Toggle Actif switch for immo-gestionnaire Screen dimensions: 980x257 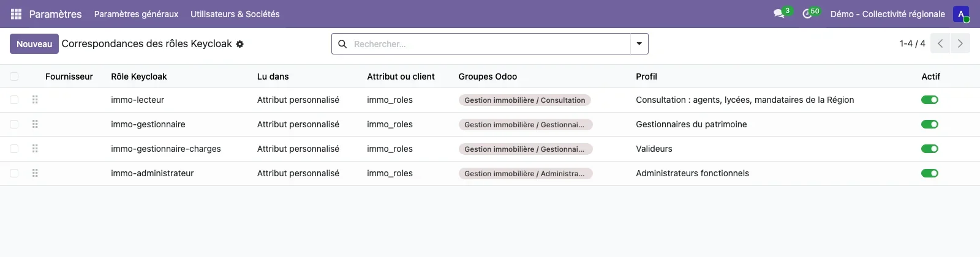tap(930, 124)
